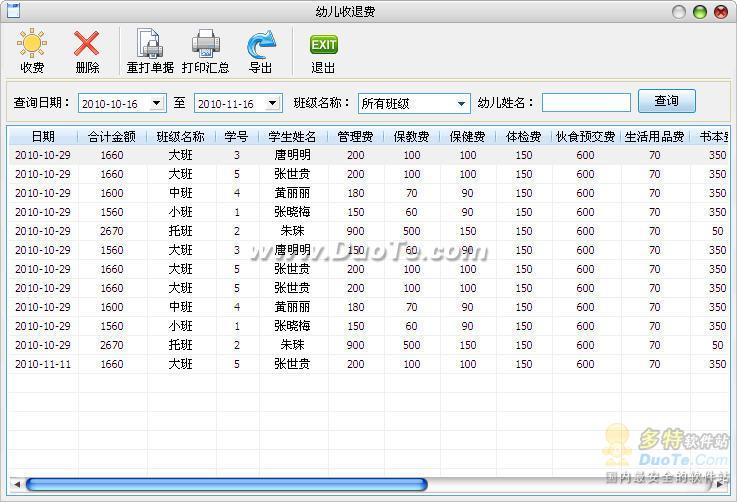Click the 学生姓名 column header

pos(292,136)
